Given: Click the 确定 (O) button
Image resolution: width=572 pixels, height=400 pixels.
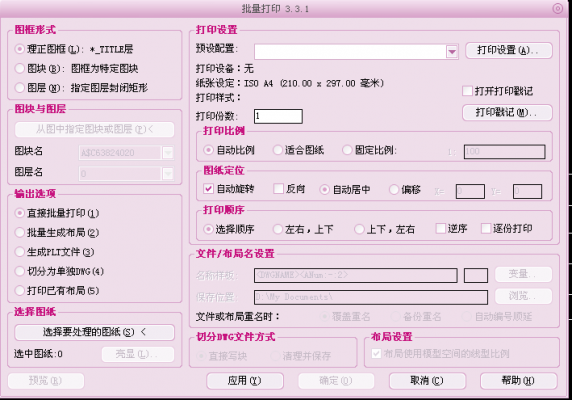Looking at the screenshot, I should pyautogui.click(x=336, y=381).
